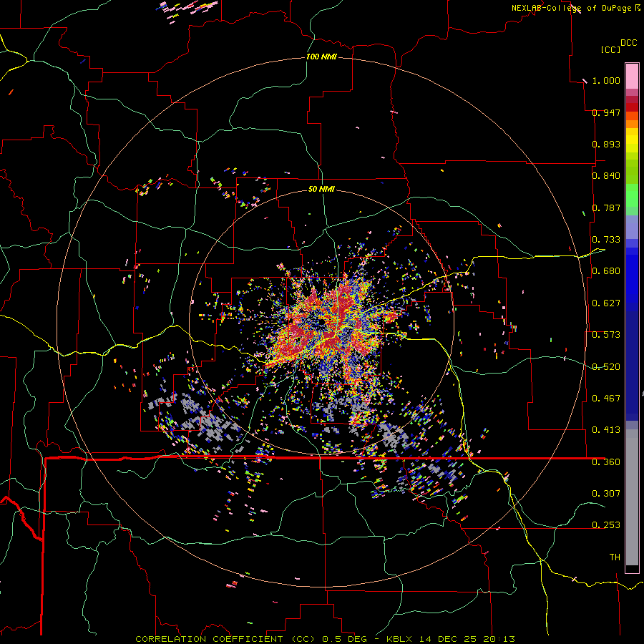Click the Correlation Coefficient caption at the bottom
This screenshot has height=644, width=644.
pyautogui.click(x=325, y=639)
